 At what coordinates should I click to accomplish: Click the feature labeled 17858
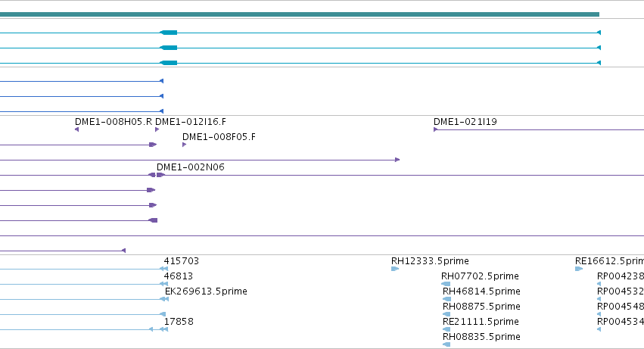(179, 322)
